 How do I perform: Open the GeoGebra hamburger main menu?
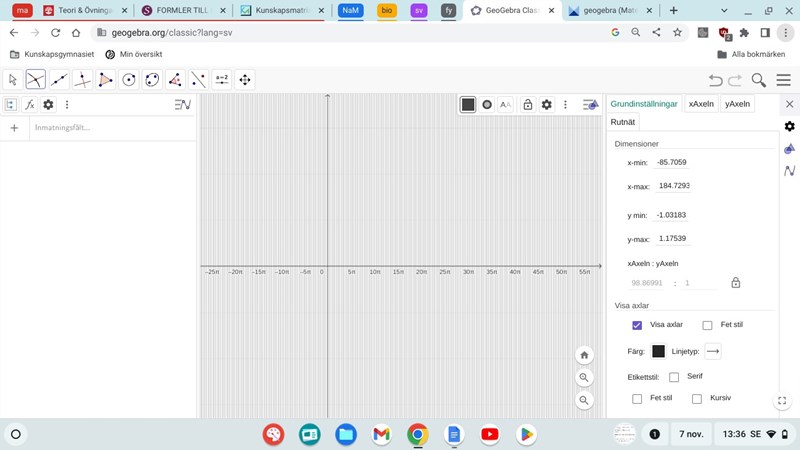tap(784, 80)
